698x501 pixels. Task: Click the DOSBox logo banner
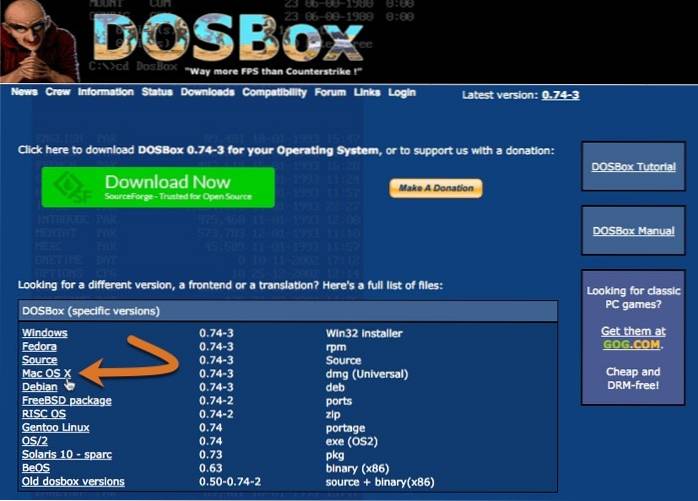[x=230, y=40]
